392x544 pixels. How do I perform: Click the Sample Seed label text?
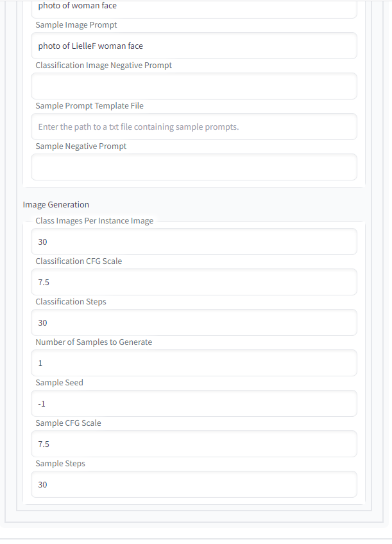click(x=59, y=382)
